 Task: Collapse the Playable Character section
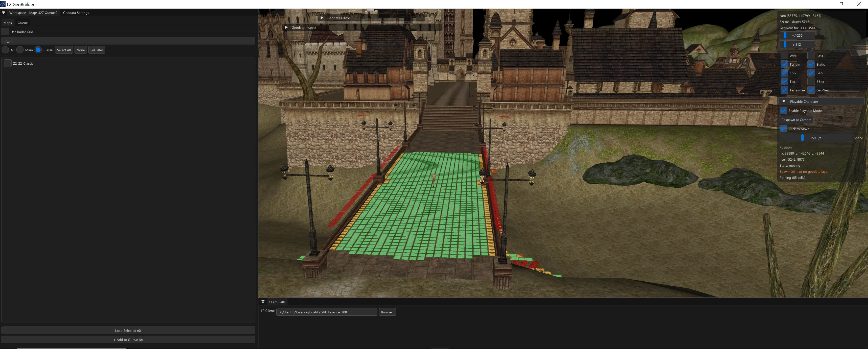pyautogui.click(x=784, y=102)
